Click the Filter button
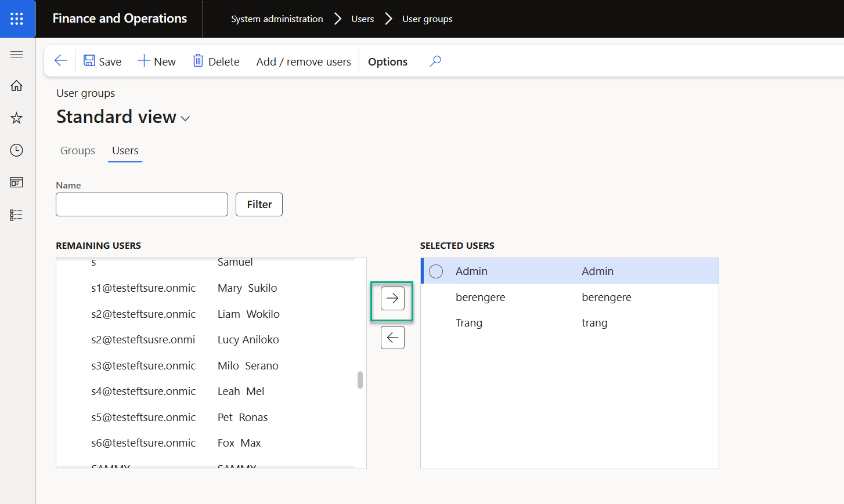The image size is (844, 504). (x=259, y=204)
